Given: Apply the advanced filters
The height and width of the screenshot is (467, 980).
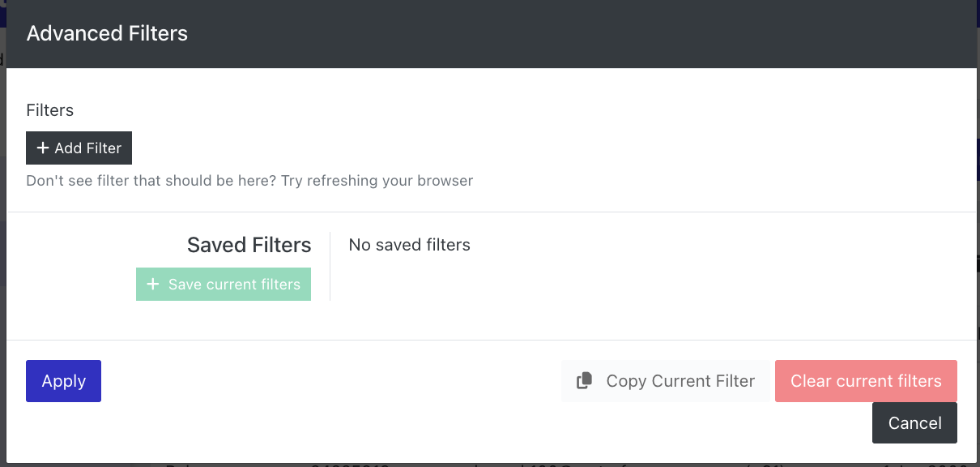Looking at the screenshot, I should click(x=63, y=381).
